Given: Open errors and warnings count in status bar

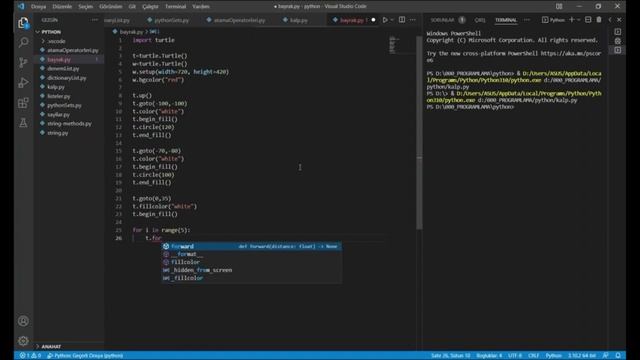Looking at the screenshot, I should (x=31, y=356).
